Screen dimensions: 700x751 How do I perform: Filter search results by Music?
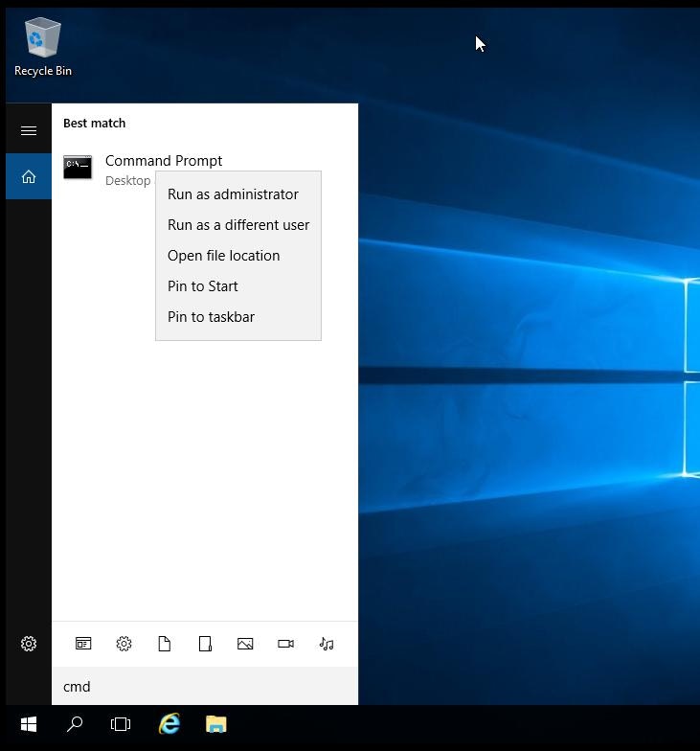click(327, 644)
